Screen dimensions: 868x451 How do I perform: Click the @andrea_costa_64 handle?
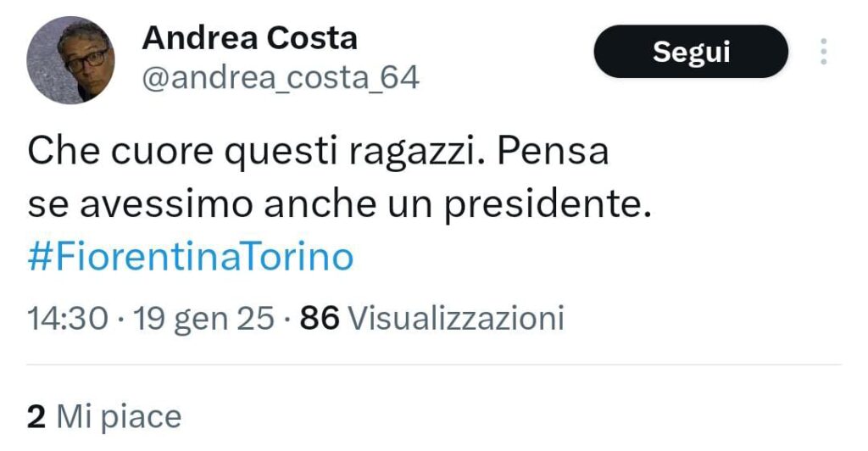pyautogui.click(x=280, y=78)
